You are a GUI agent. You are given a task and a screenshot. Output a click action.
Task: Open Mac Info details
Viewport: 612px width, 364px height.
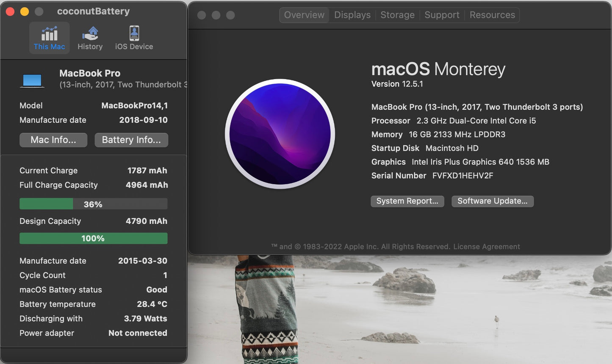[53, 140]
